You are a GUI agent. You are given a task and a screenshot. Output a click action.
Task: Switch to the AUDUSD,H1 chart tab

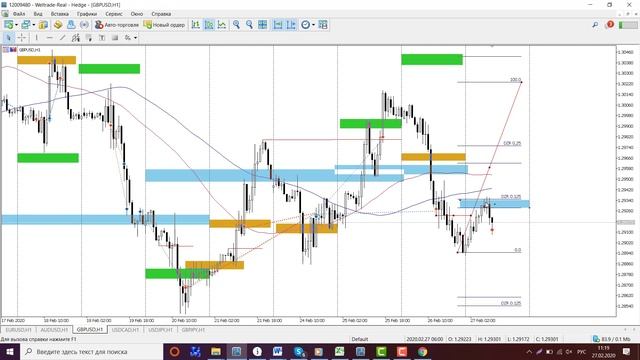(x=54, y=329)
